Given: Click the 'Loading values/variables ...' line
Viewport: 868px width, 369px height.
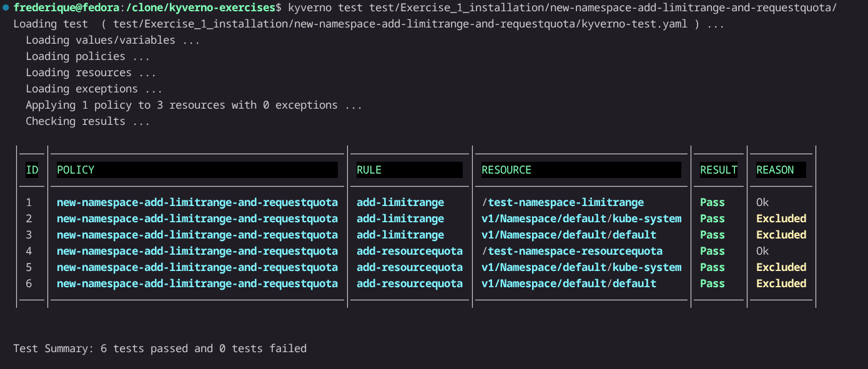Looking at the screenshot, I should point(113,40).
